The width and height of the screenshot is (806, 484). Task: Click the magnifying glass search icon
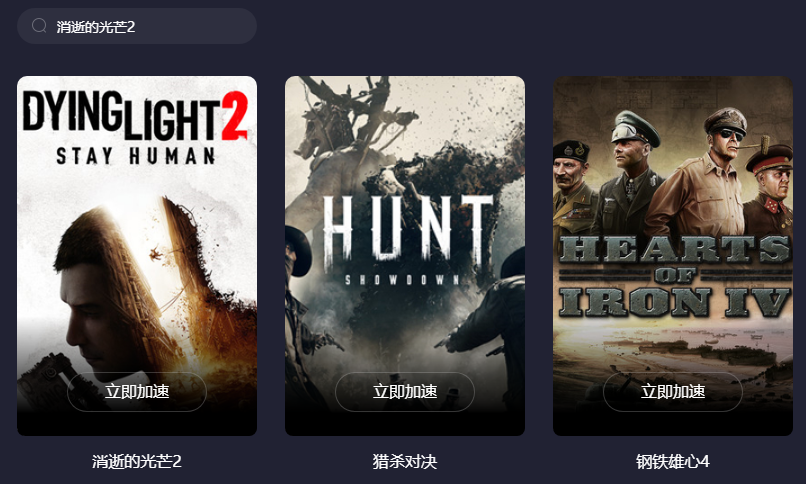tap(39, 26)
